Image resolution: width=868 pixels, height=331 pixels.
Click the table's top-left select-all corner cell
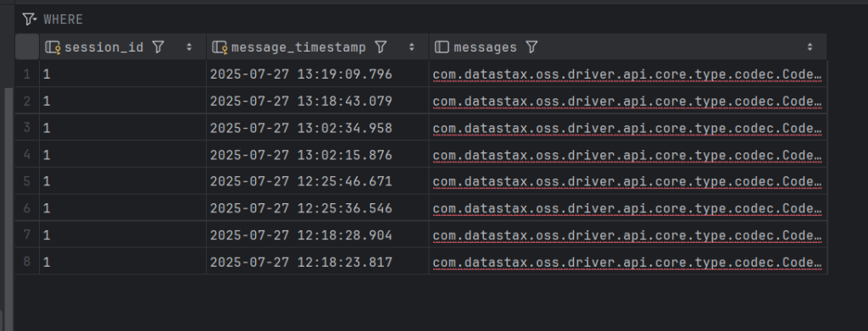click(26, 47)
